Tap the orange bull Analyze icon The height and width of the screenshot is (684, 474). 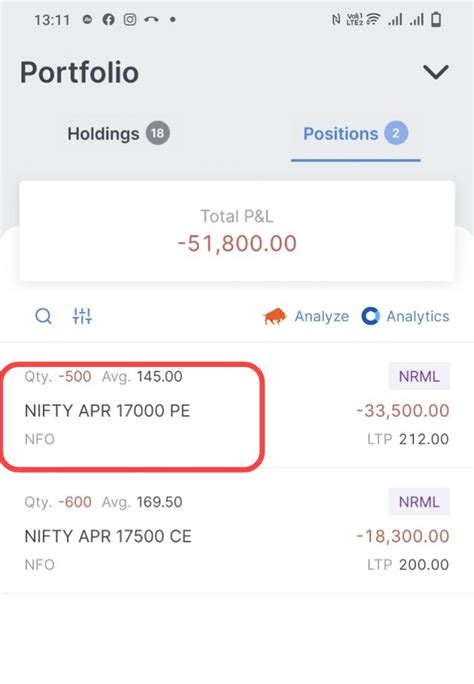point(274,316)
